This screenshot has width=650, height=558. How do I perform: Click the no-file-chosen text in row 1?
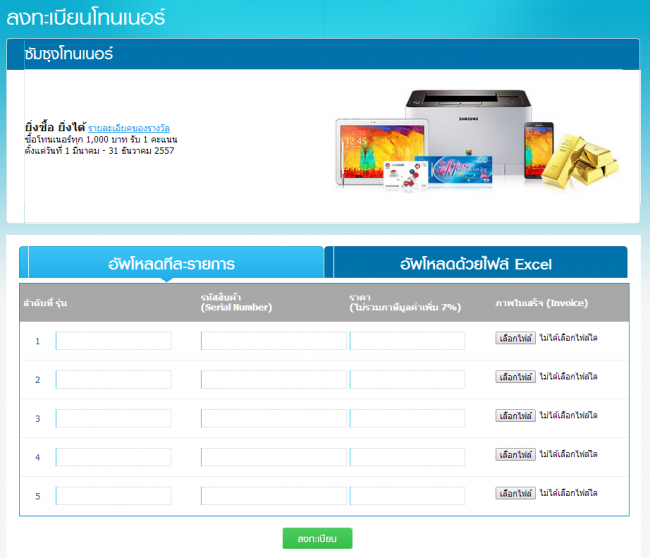pyautogui.click(x=568, y=338)
